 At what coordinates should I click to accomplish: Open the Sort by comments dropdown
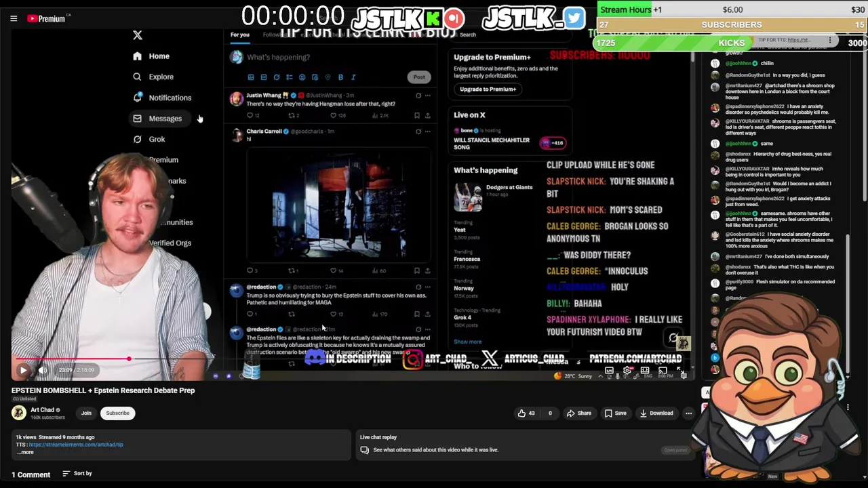coord(77,473)
